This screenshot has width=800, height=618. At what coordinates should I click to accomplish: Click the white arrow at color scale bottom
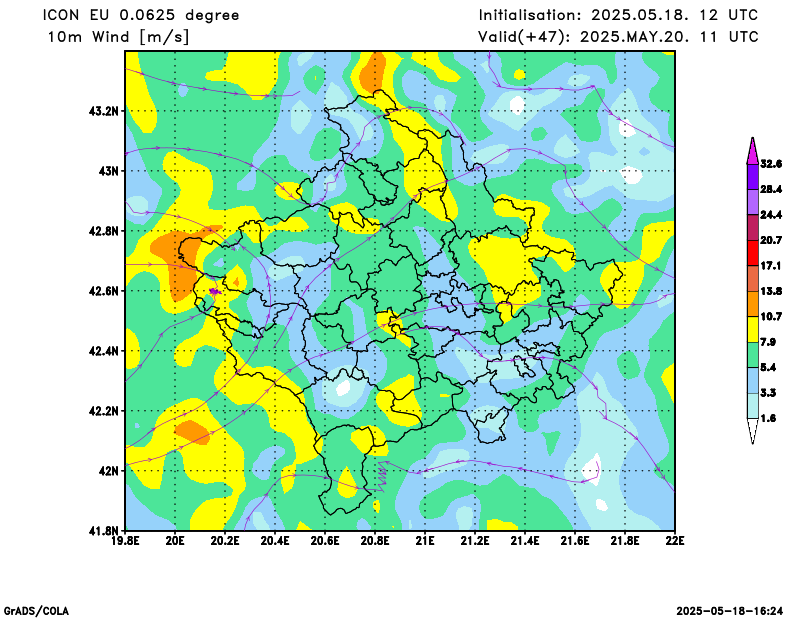pyautogui.click(x=753, y=430)
